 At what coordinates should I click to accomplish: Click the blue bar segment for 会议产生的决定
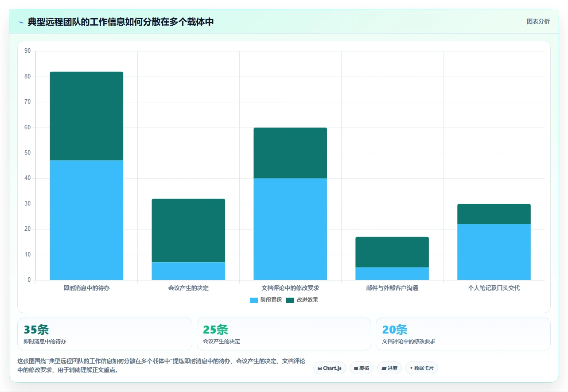tap(188, 271)
